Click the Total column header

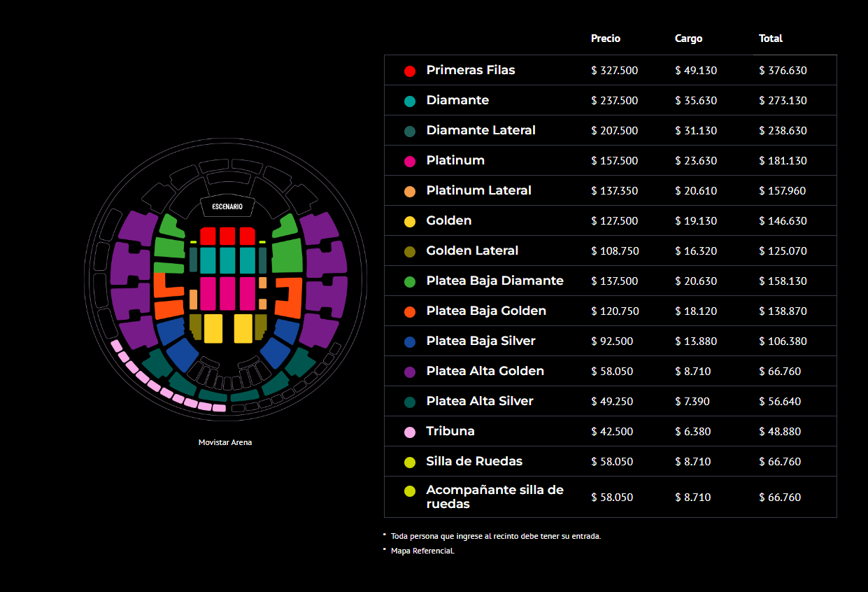click(770, 38)
